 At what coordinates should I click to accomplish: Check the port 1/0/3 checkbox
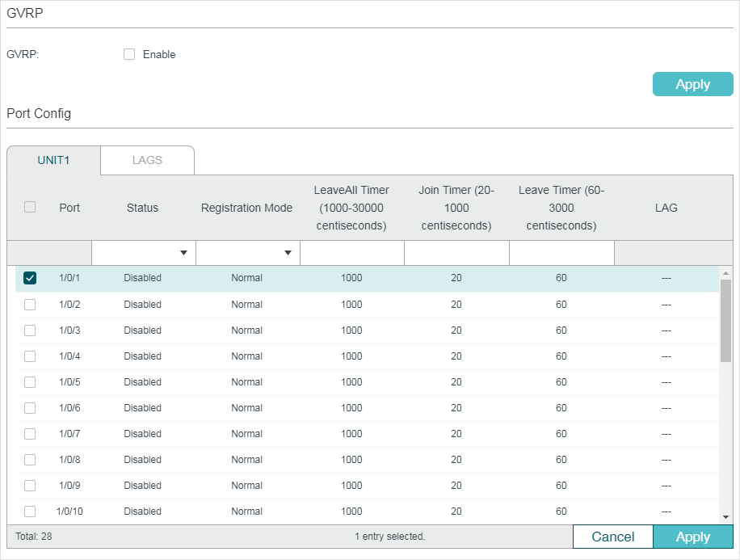pyautogui.click(x=30, y=331)
